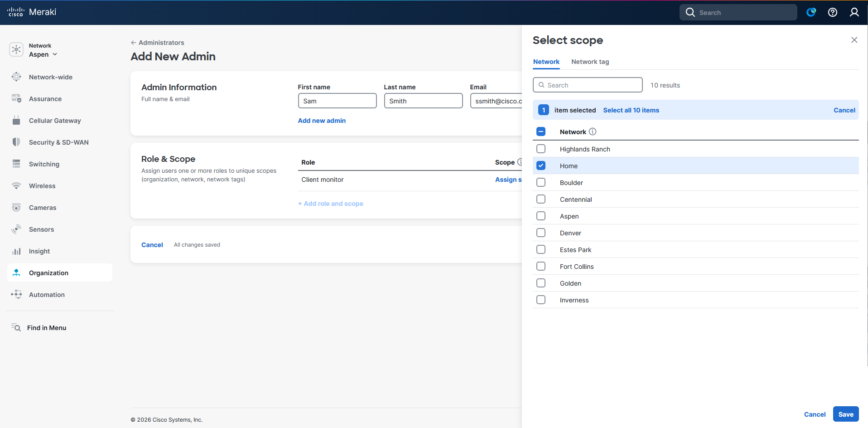Select all 10 items in scope list
Image resolution: width=868 pixels, height=428 pixels.
(x=631, y=110)
